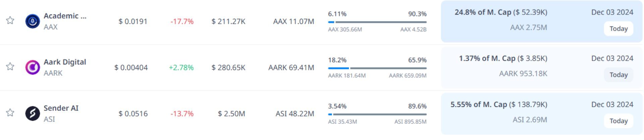Click Aark Digital's +2.78% price change
This screenshot has width=644, height=140.
(x=181, y=68)
